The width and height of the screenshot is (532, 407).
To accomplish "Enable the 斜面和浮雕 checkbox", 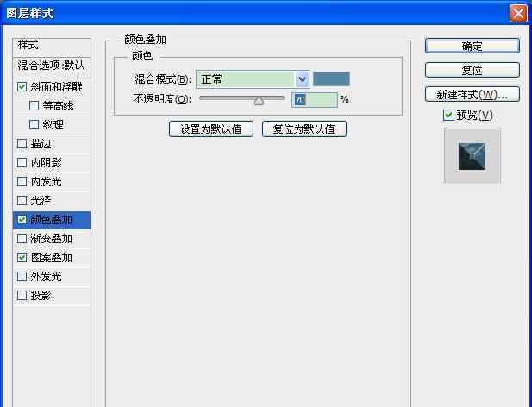I will point(22,87).
